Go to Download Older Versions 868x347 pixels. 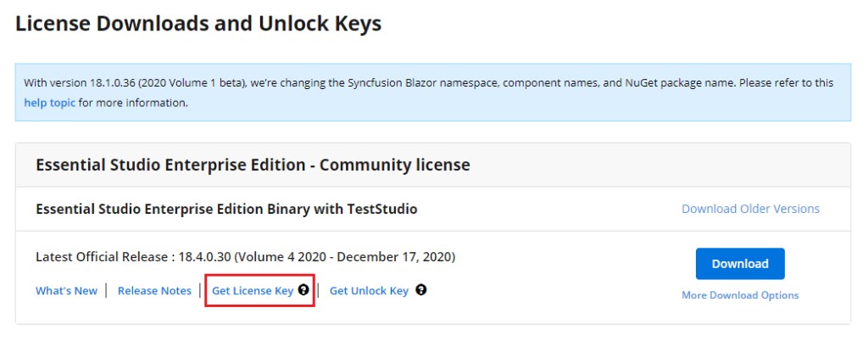point(750,209)
